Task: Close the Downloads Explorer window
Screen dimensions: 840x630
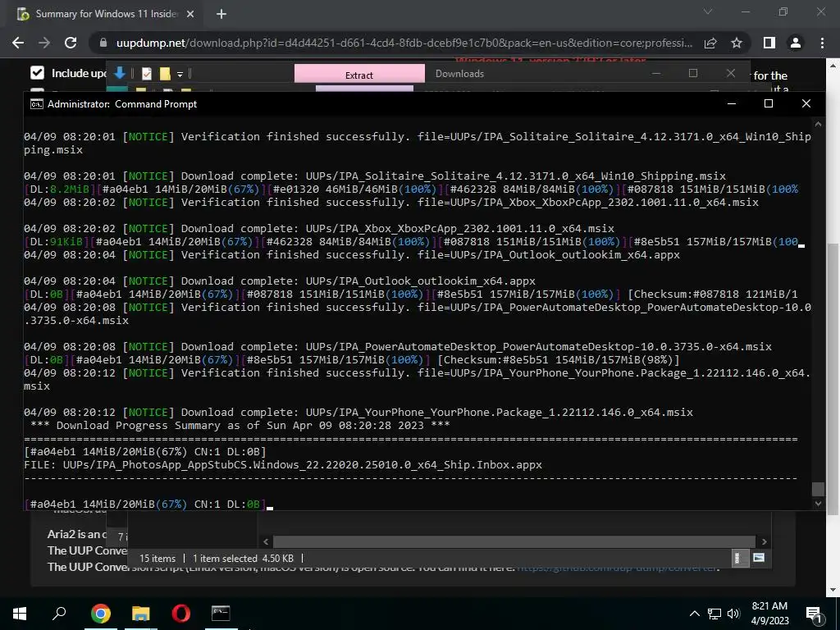Action: pyautogui.click(x=730, y=73)
